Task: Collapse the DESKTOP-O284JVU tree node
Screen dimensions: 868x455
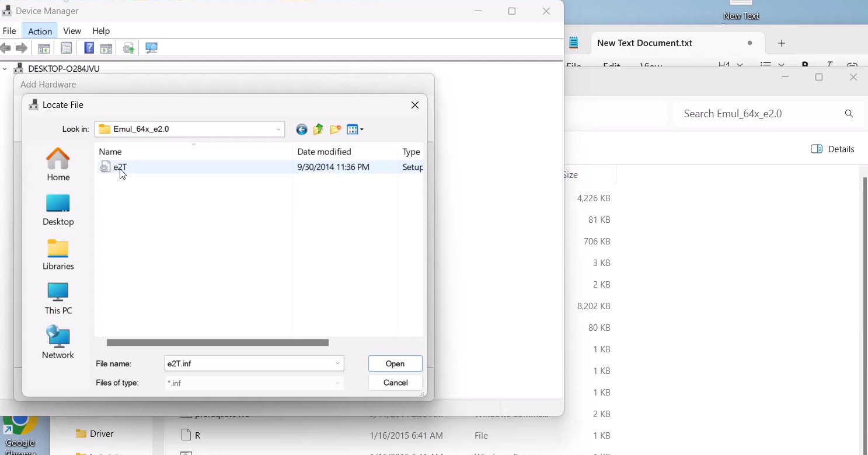Action: (5, 69)
